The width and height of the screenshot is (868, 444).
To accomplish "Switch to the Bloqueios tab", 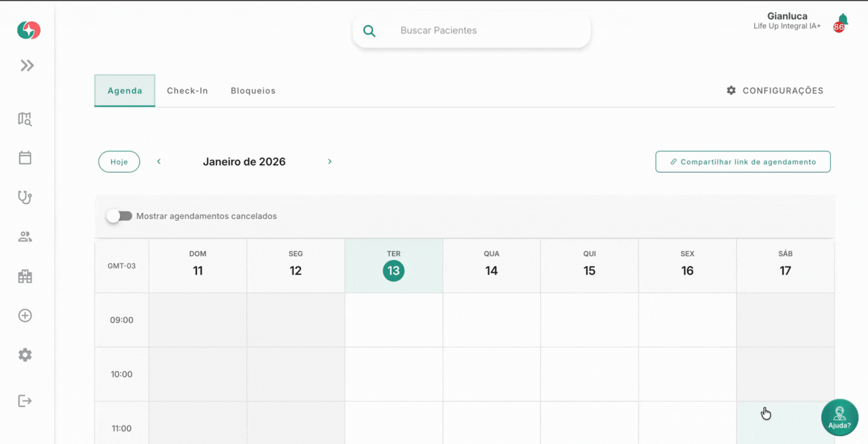I will pos(253,91).
